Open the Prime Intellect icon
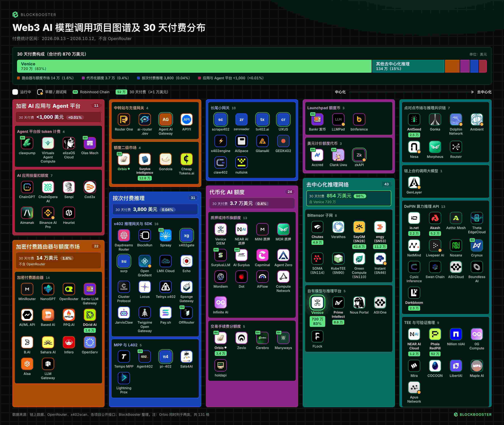The image size is (504, 425). pos(338,303)
